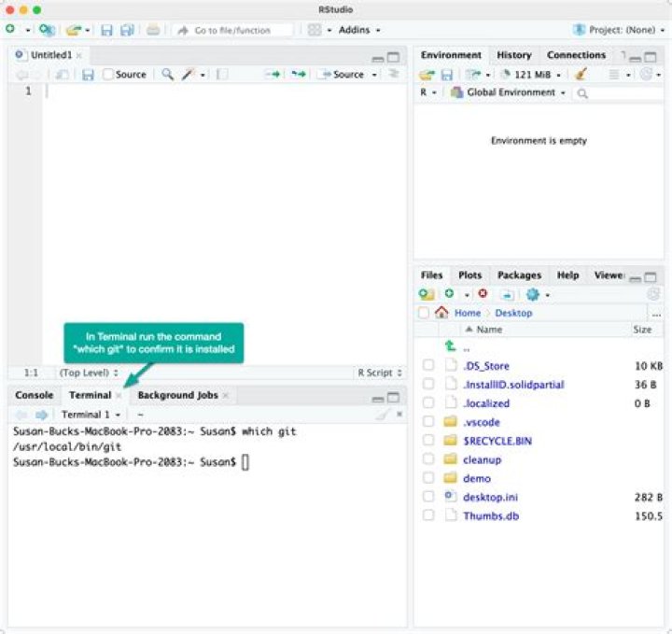Click the editor Find magnifier icon
The height and width of the screenshot is (634, 672).
(x=168, y=74)
